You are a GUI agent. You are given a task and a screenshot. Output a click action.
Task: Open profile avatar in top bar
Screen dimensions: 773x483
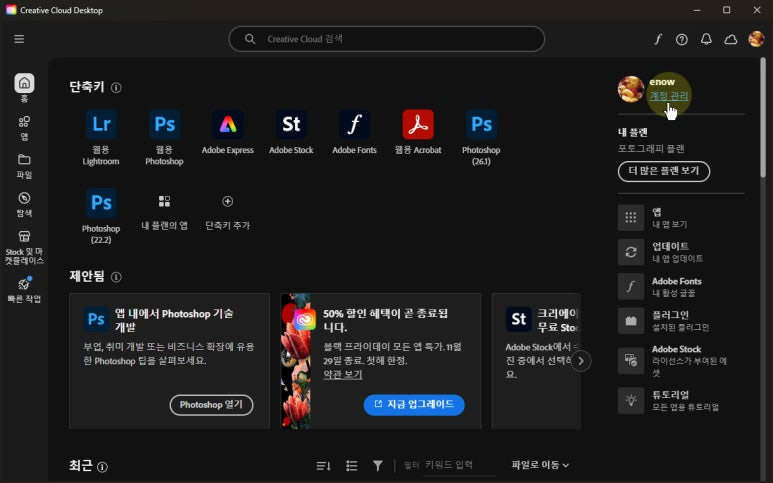click(x=756, y=39)
